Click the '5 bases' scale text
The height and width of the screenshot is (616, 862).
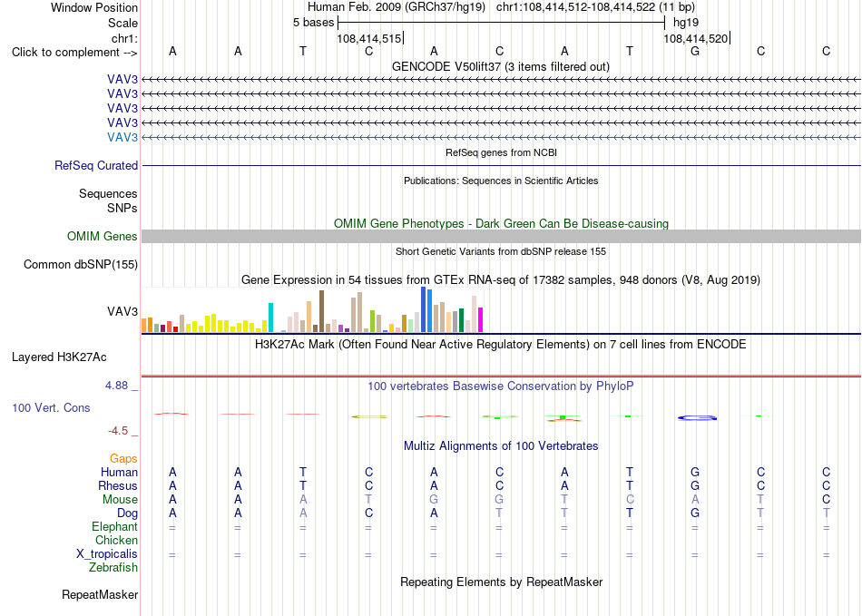point(313,23)
